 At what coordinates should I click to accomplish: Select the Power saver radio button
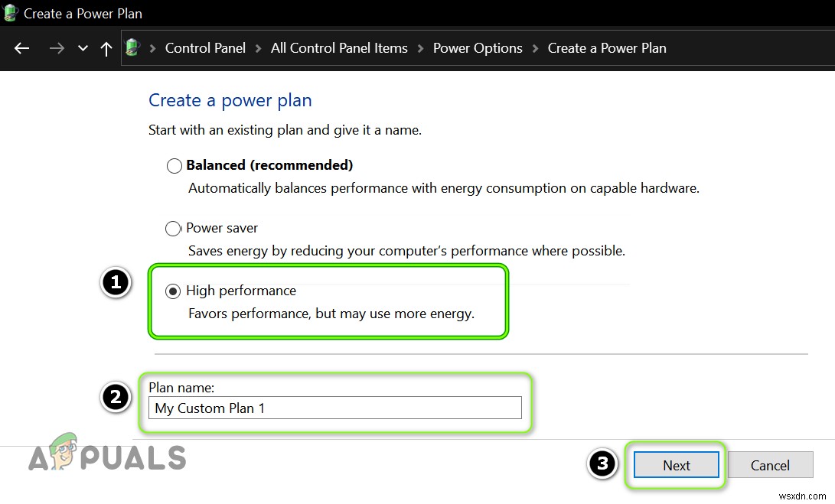point(173,228)
